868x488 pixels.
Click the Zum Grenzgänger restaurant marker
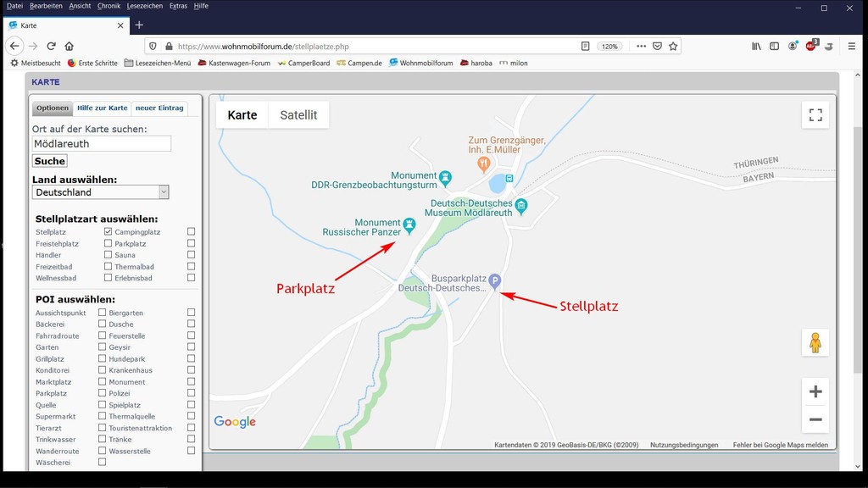coord(483,164)
